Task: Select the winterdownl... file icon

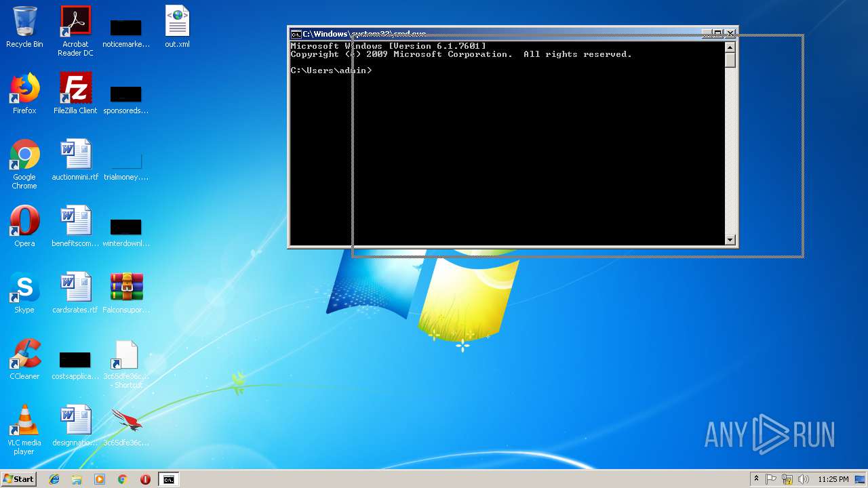Action: coord(126,231)
